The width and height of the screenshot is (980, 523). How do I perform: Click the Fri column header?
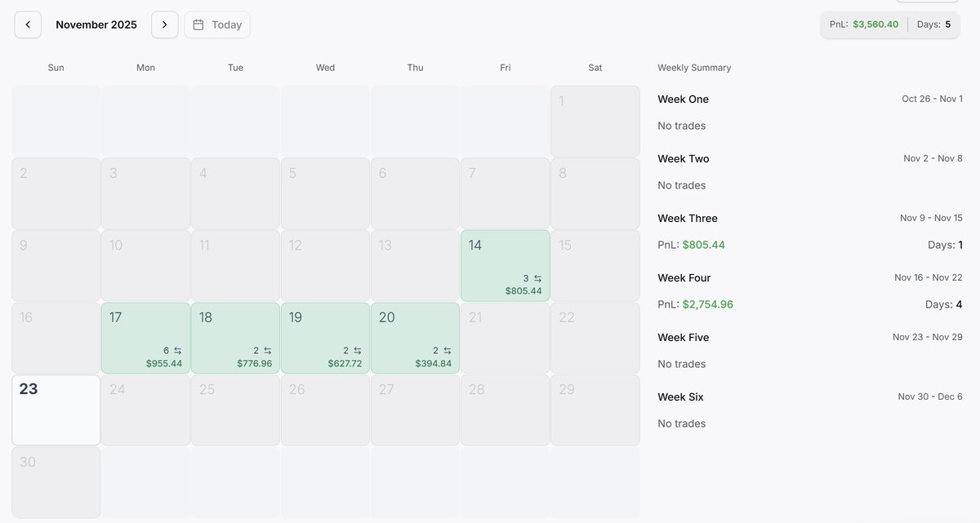[x=506, y=68]
